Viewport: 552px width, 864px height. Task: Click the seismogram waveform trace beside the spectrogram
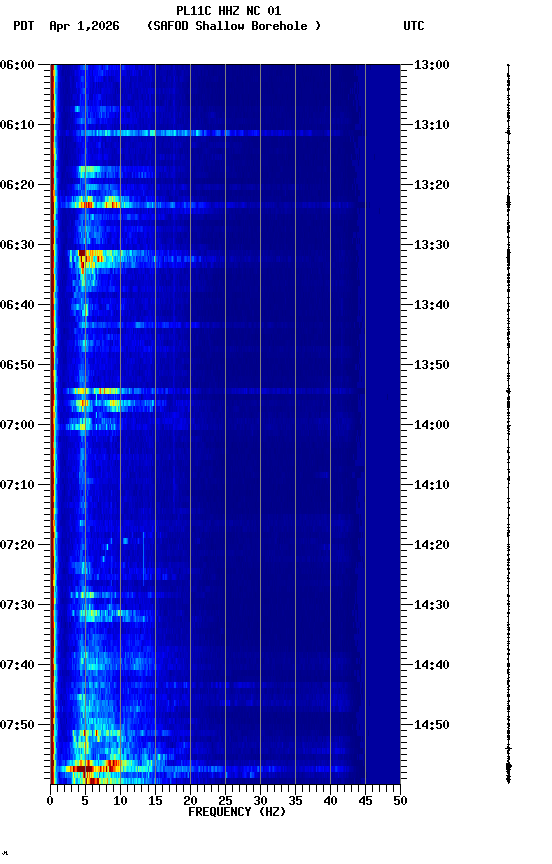(508, 424)
